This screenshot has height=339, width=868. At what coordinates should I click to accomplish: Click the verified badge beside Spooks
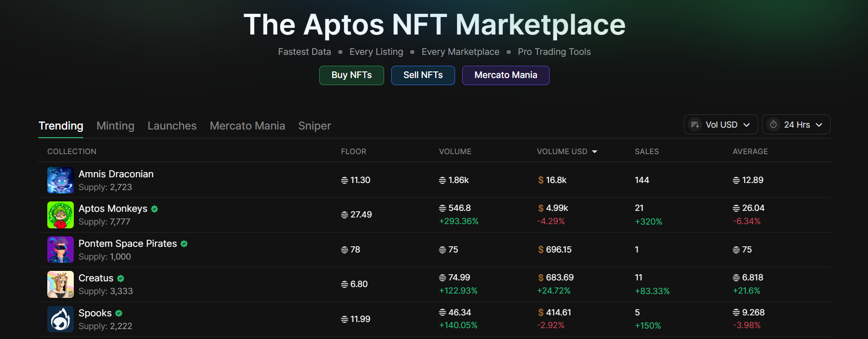point(119,313)
